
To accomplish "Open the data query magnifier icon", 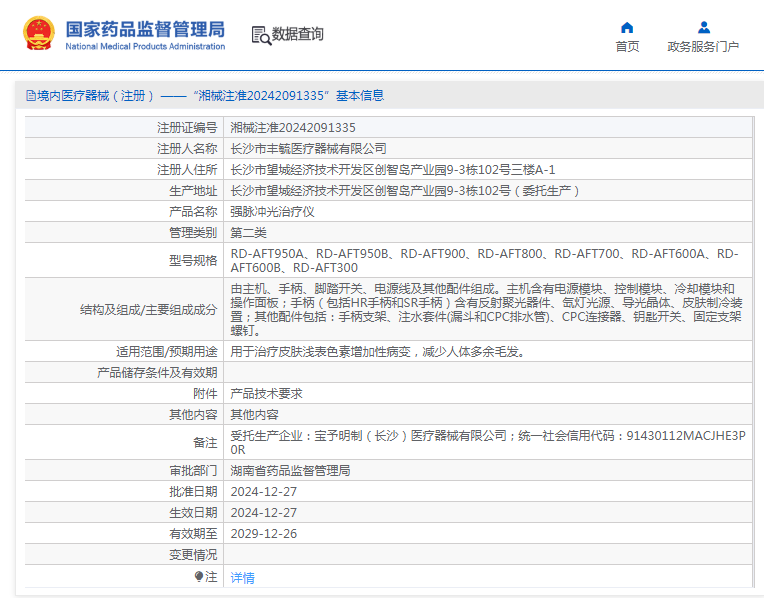I will coord(261,36).
